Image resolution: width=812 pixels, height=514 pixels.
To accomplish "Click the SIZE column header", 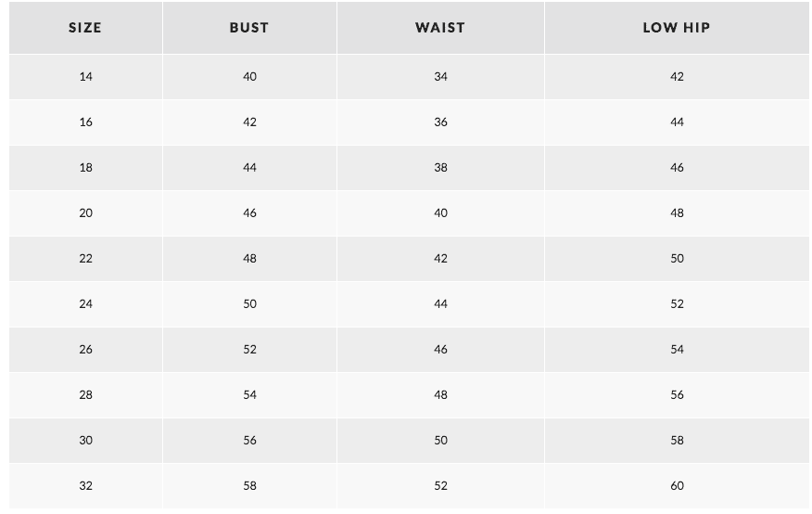I will pyautogui.click(x=85, y=28).
